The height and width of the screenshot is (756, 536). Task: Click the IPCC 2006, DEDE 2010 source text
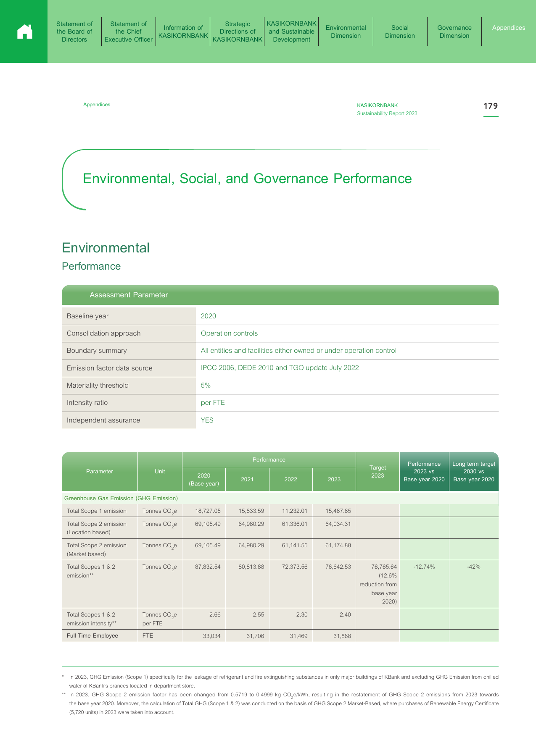[x=280, y=368]
